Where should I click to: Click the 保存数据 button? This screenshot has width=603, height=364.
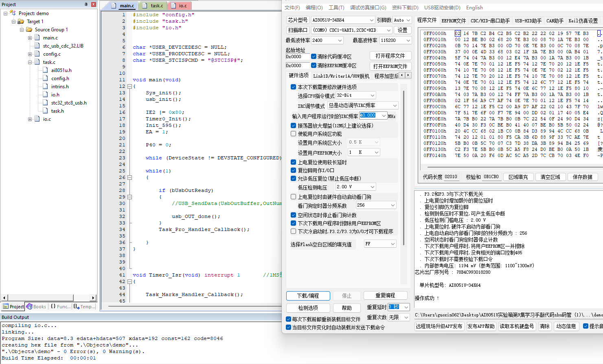coord(582,177)
